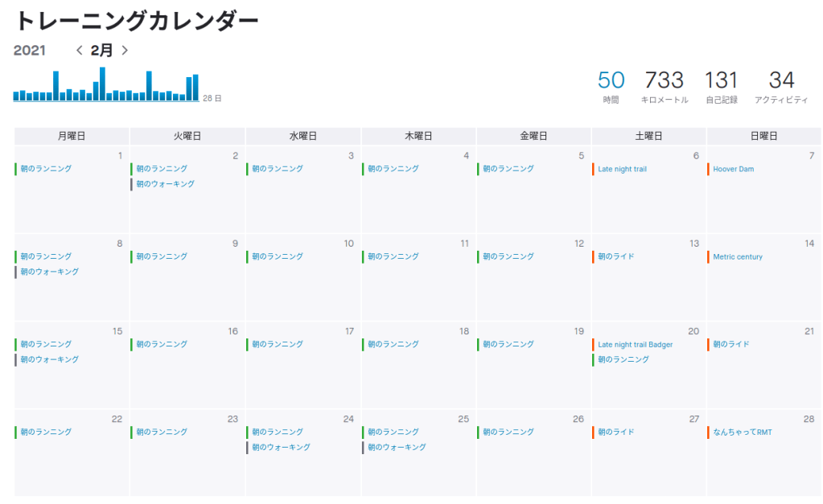Open Late night trail on the 6th
823x504 pixels.
[622, 169]
